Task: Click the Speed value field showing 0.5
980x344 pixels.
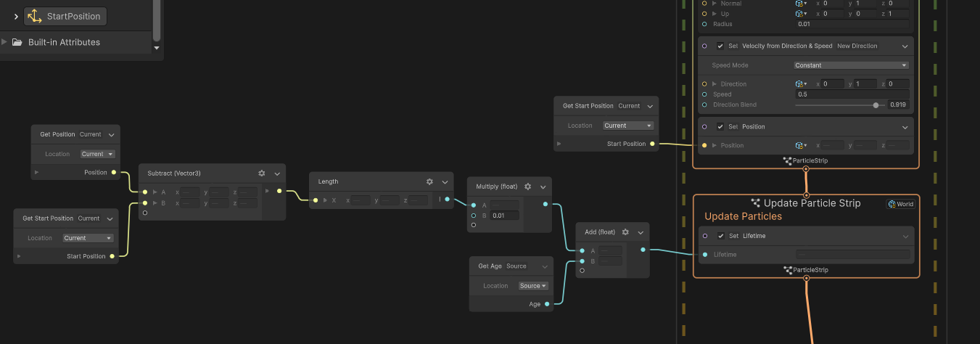Action: (x=852, y=94)
